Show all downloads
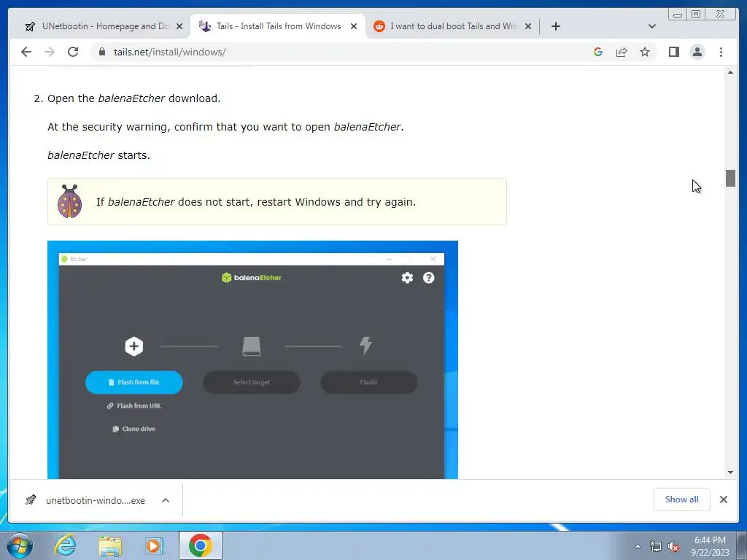The image size is (747, 560). 682,499
